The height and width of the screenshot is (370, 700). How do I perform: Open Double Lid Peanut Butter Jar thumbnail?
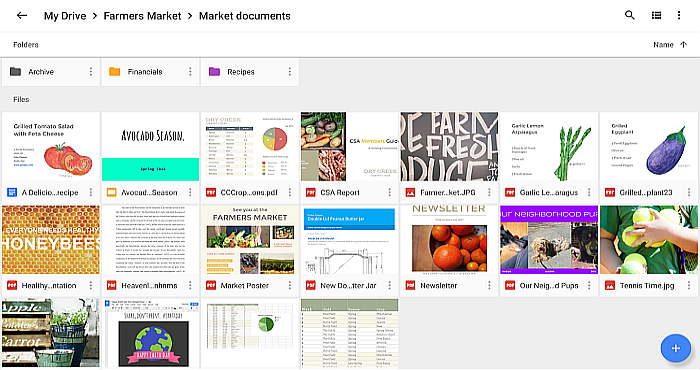(x=350, y=240)
